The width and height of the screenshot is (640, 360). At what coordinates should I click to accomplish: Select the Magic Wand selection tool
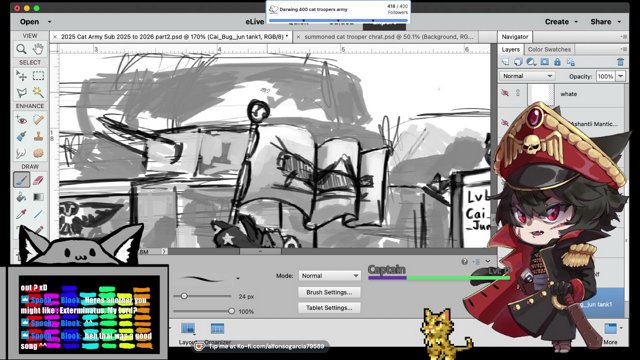38,93
